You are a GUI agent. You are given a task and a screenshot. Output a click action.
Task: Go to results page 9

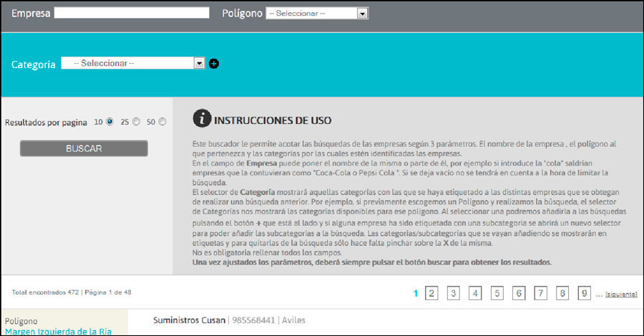(585, 293)
